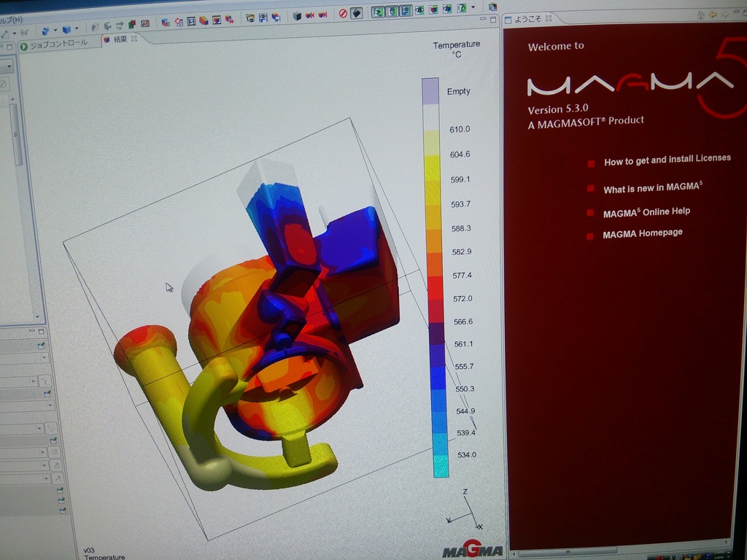
Task: Click the toolbar icon just left of the prohibition icon
Action: (322, 15)
